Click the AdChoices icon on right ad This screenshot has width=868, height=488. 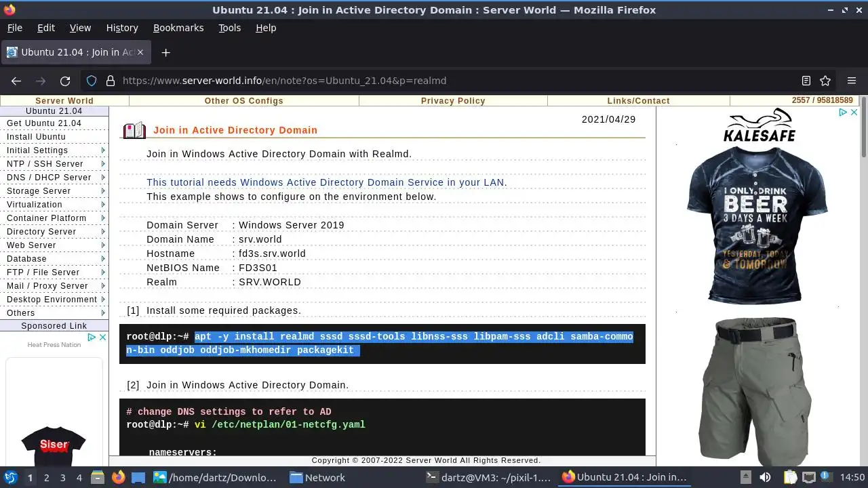[843, 113]
